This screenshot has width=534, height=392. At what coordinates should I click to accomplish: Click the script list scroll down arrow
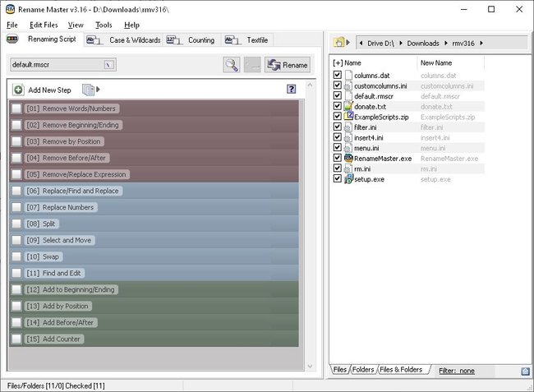310,367
